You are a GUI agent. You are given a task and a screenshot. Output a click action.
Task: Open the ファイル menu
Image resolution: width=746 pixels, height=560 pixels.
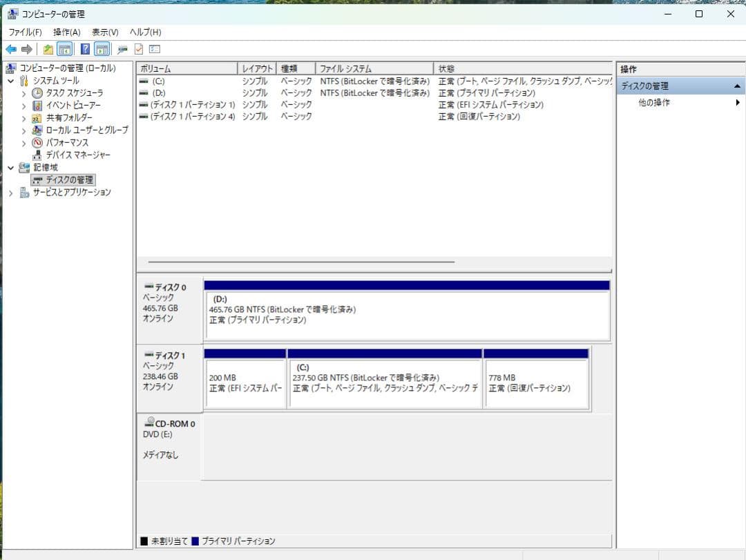tap(26, 32)
